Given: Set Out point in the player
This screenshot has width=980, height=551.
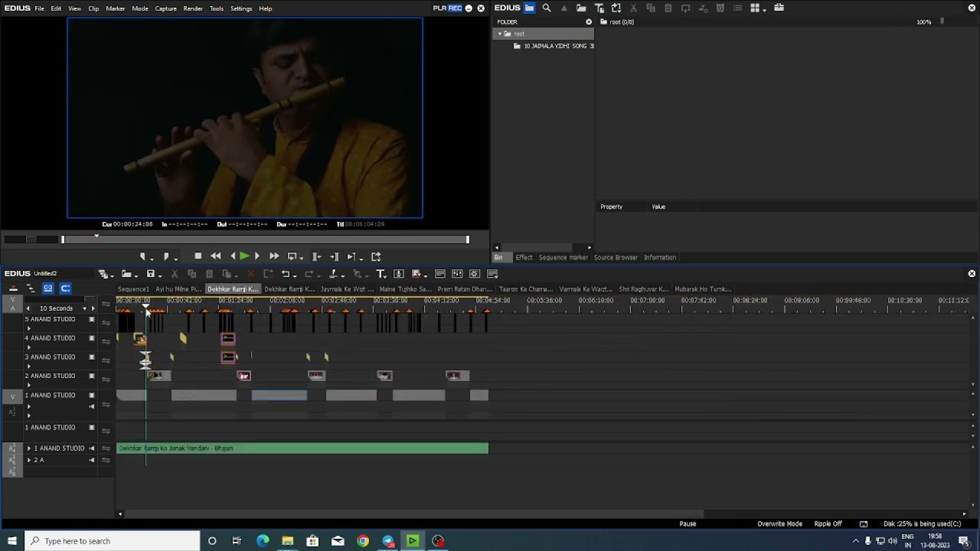Looking at the screenshot, I should [165, 256].
